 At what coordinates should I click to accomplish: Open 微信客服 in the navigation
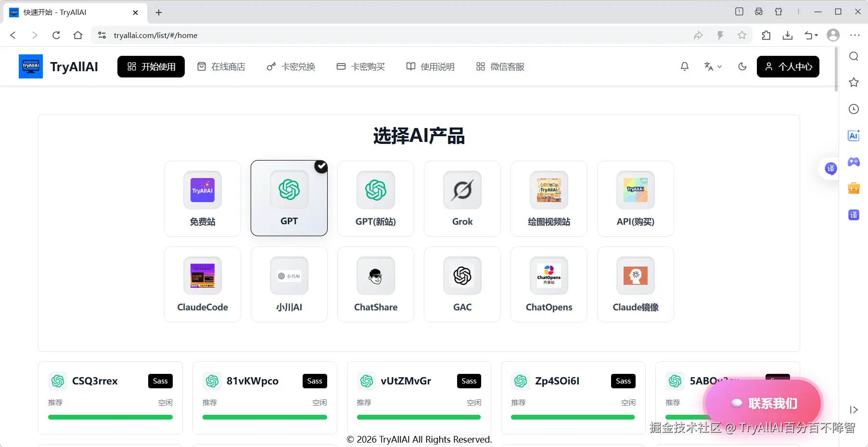point(500,66)
